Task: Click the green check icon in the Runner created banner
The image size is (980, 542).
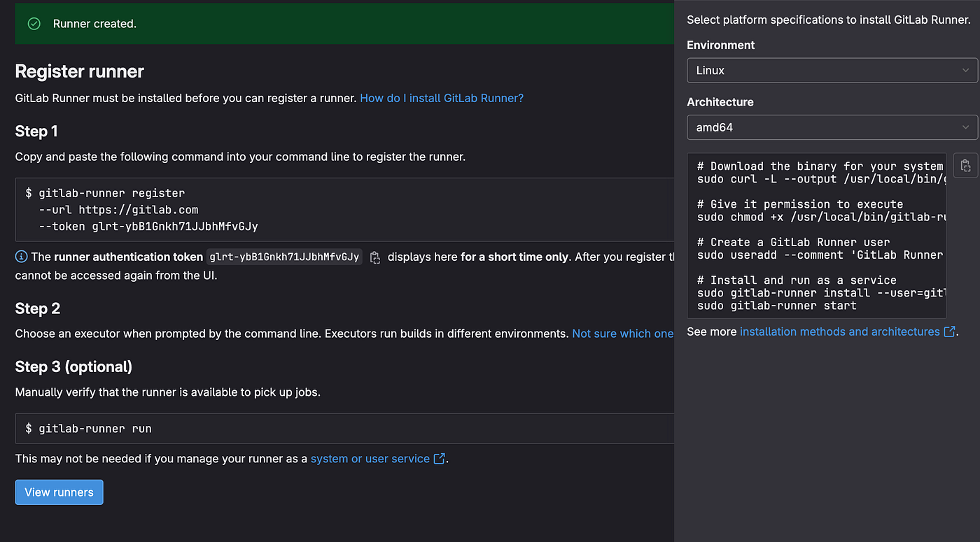Action: 34,24
